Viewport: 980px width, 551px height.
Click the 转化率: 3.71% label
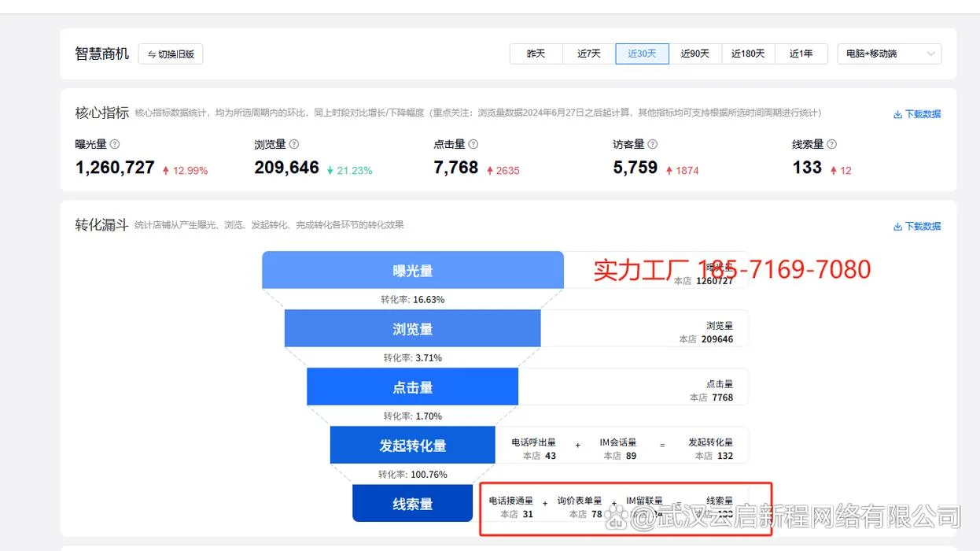click(x=413, y=357)
